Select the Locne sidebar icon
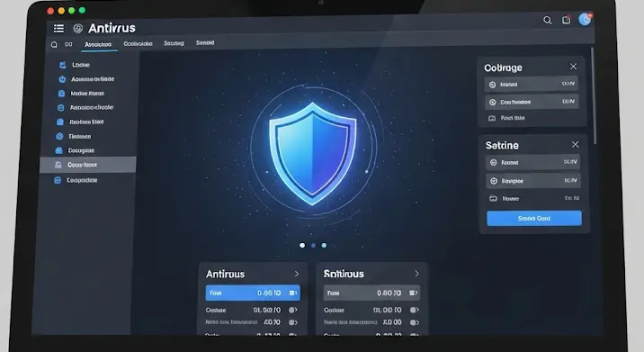644x352 pixels. (x=63, y=65)
